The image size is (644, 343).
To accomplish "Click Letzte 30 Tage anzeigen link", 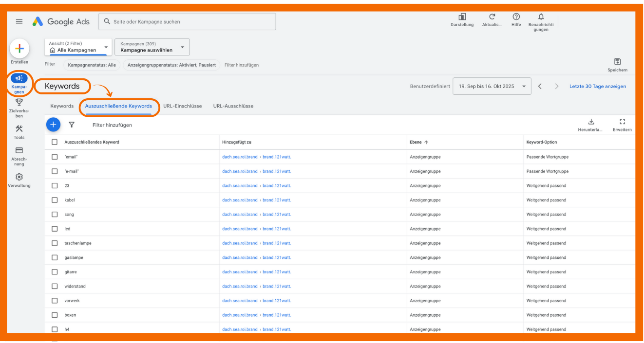I will [598, 86].
